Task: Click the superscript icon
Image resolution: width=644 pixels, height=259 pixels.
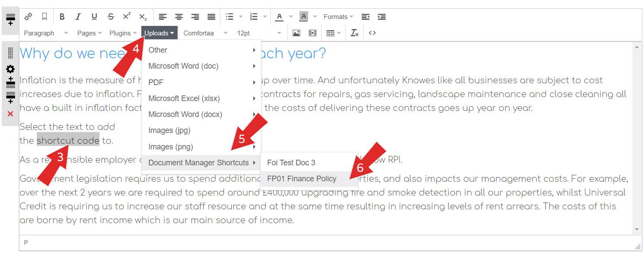Action: (126, 16)
